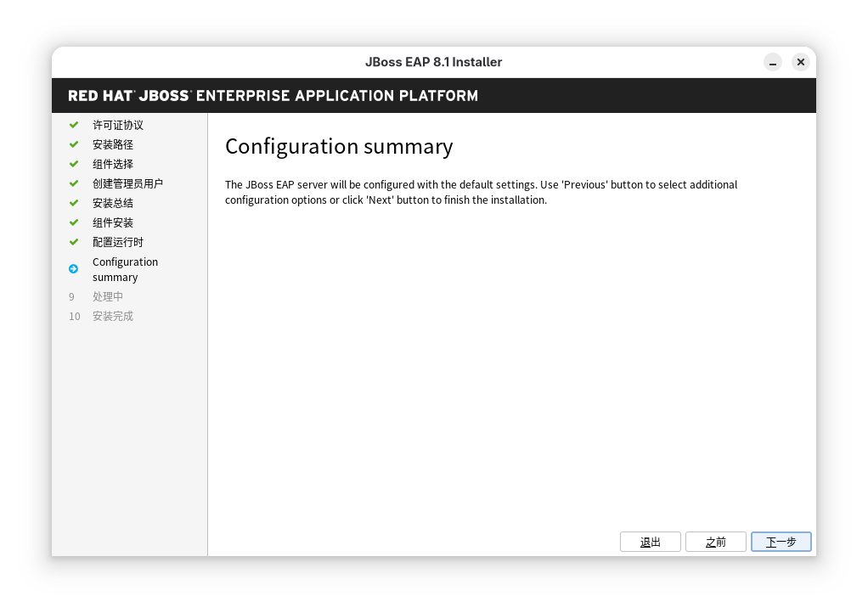The width and height of the screenshot is (868, 613).
Task: Click the blue arrow current-step icon
Action: [74, 269]
